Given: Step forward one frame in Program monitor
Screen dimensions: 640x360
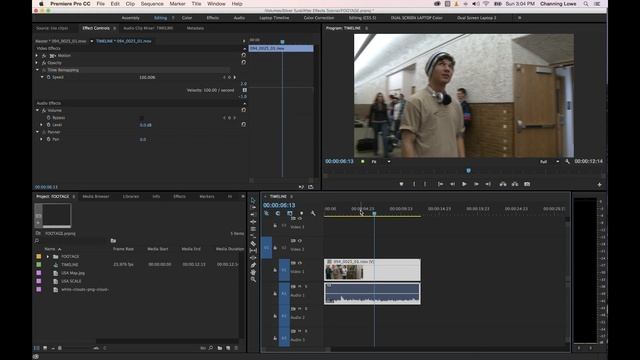Looking at the screenshot, I should click(x=476, y=184).
